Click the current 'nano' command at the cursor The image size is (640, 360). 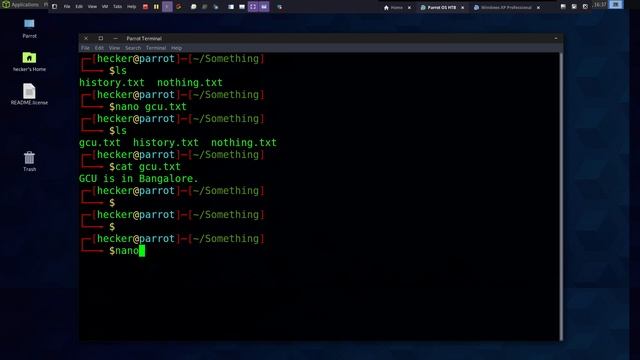[127, 251]
